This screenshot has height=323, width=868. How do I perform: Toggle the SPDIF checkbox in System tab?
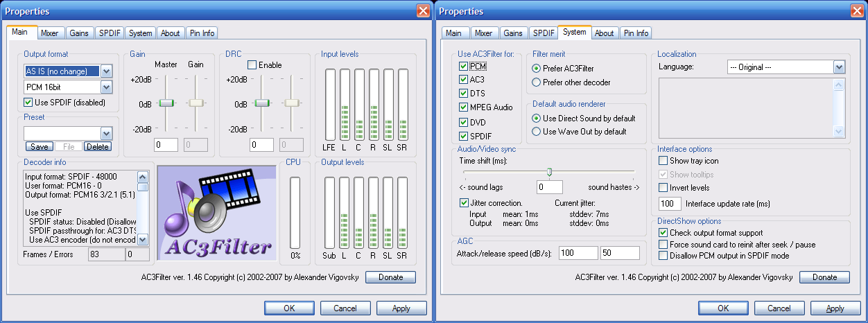tap(463, 136)
